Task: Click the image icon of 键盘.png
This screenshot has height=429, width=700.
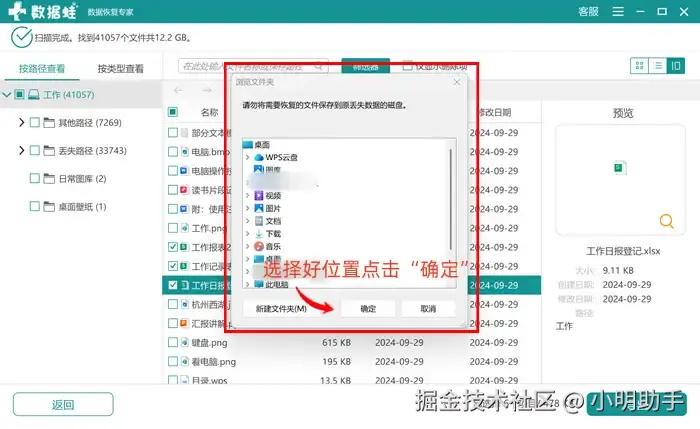Action: click(x=184, y=342)
